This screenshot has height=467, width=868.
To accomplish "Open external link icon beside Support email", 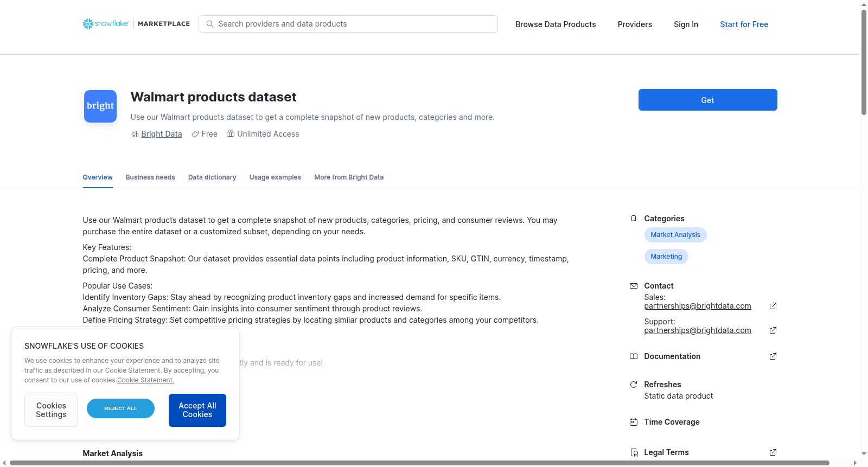I will click(773, 330).
